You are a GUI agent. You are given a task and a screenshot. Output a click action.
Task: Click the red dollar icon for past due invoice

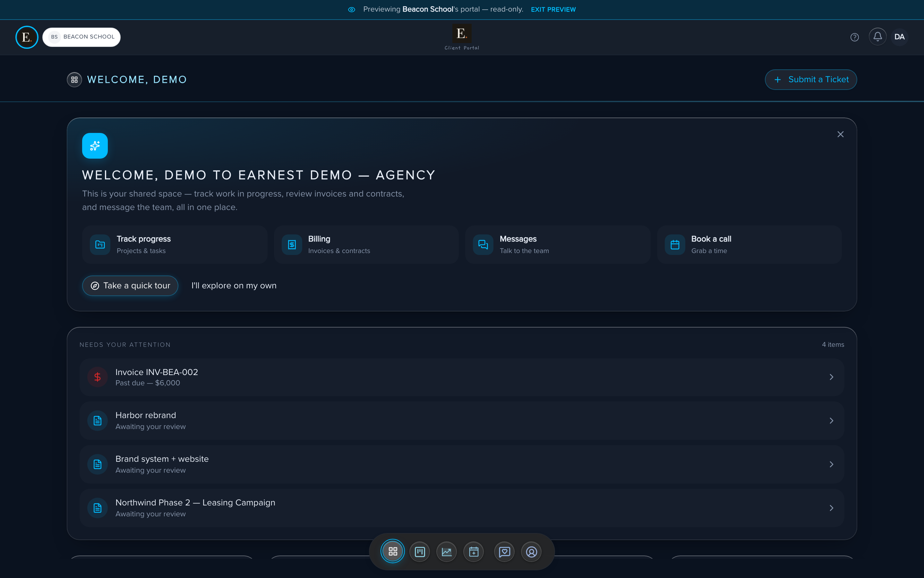(97, 377)
